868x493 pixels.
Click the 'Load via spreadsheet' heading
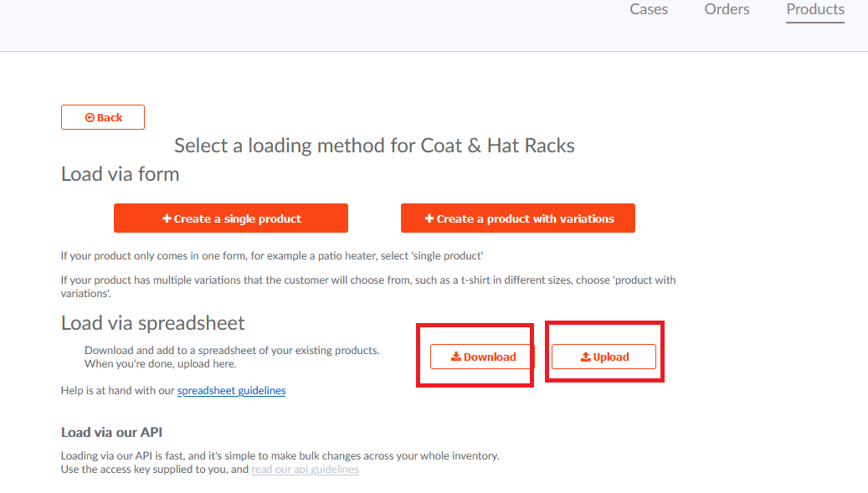click(152, 322)
